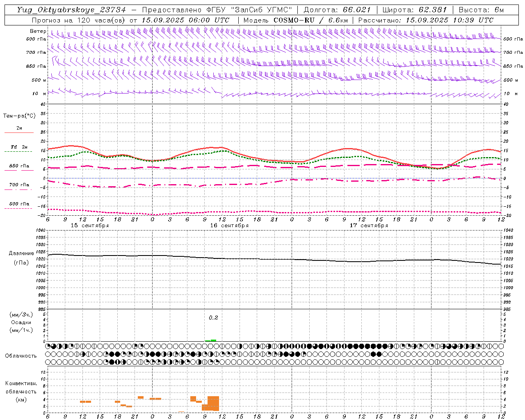Click the 15 сентября date label
This screenshot has height=420, width=525.
point(90,226)
